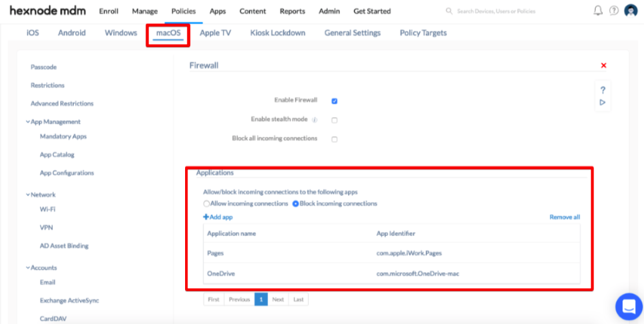
Task: Open Mandatory Apps in sidebar
Action: point(63,137)
